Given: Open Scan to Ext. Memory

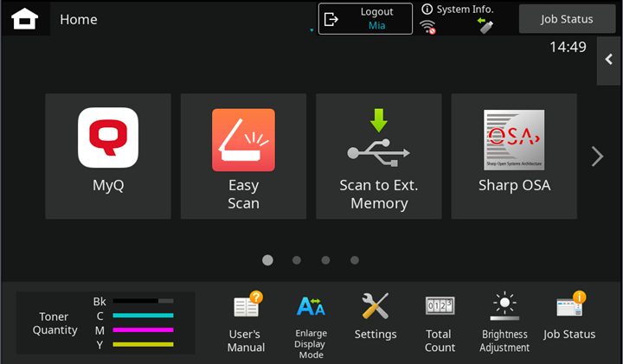Looking at the screenshot, I should point(378,156).
